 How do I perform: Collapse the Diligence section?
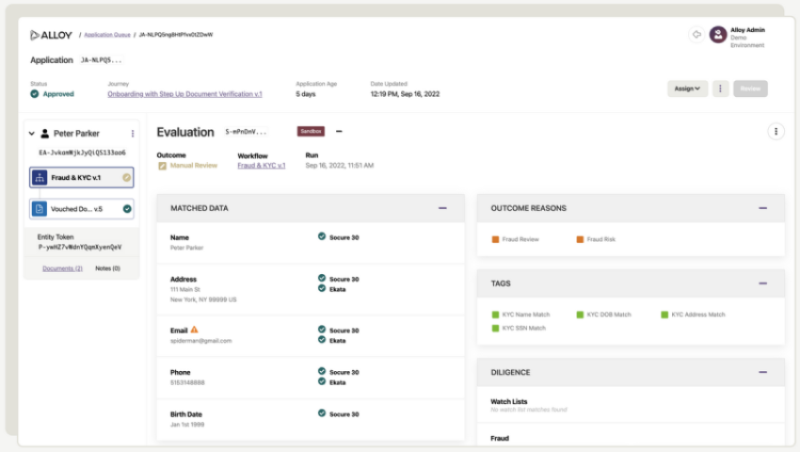coord(763,372)
